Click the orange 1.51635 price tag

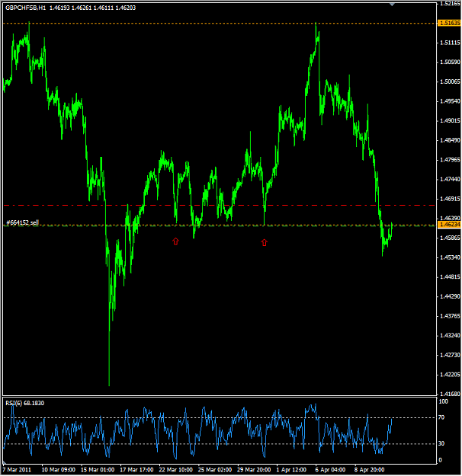pyautogui.click(x=449, y=23)
